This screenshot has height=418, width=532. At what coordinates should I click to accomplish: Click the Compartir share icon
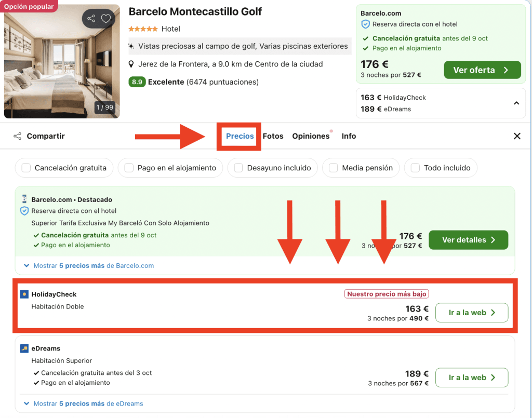point(17,136)
